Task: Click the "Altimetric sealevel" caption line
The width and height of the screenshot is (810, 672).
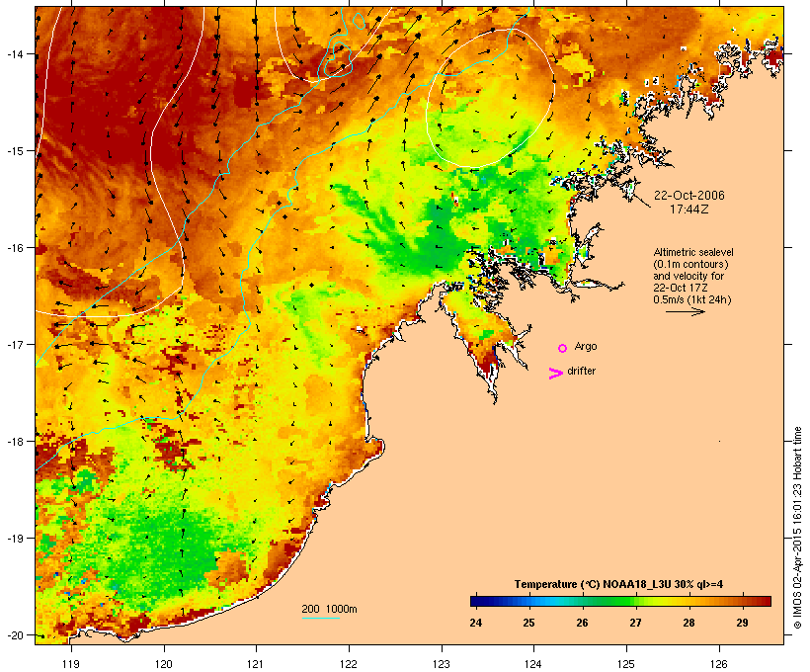Action: coord(693,252)
